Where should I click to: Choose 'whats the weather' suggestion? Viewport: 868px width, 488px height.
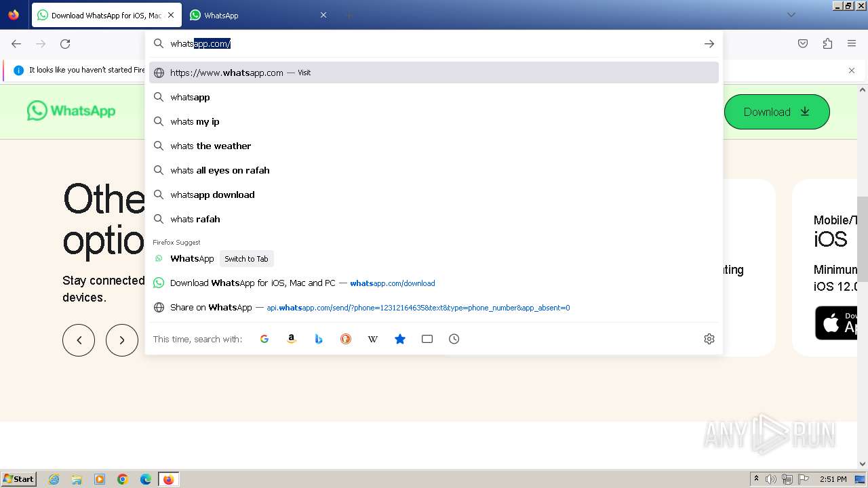(434, 146)
